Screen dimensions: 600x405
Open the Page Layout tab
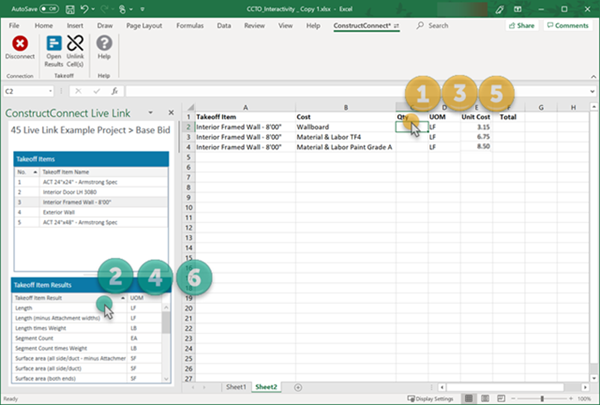click(x=144, y=25)
